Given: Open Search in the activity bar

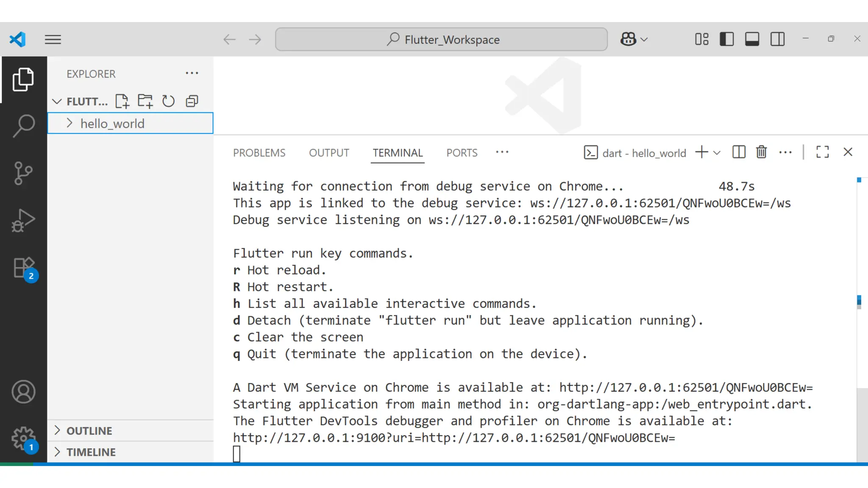Looking at the screenshot, I should click(x=23, y=126).
